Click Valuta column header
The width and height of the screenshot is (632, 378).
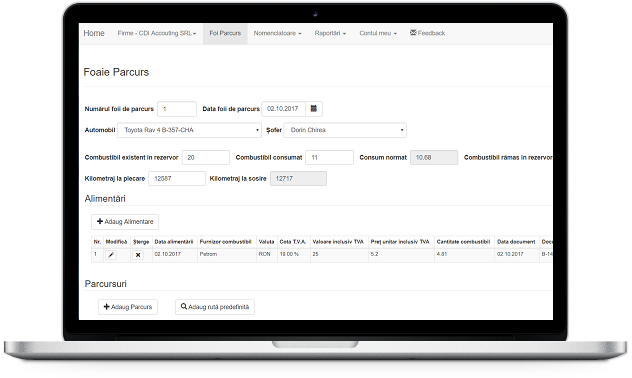[266, 242]
